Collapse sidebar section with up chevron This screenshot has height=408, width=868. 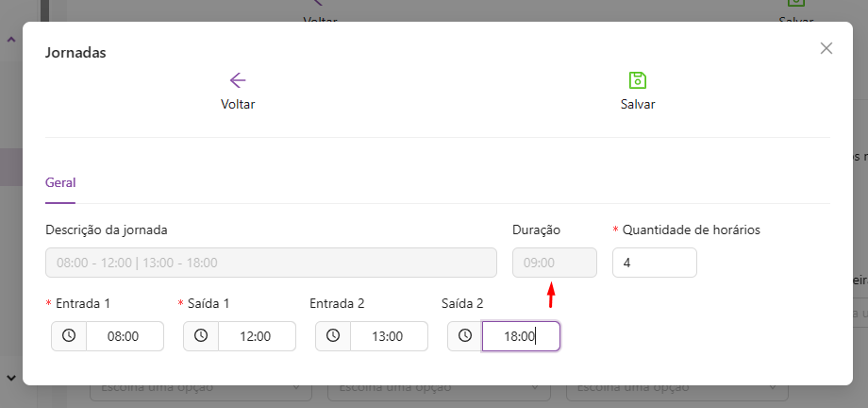[11, 40]
